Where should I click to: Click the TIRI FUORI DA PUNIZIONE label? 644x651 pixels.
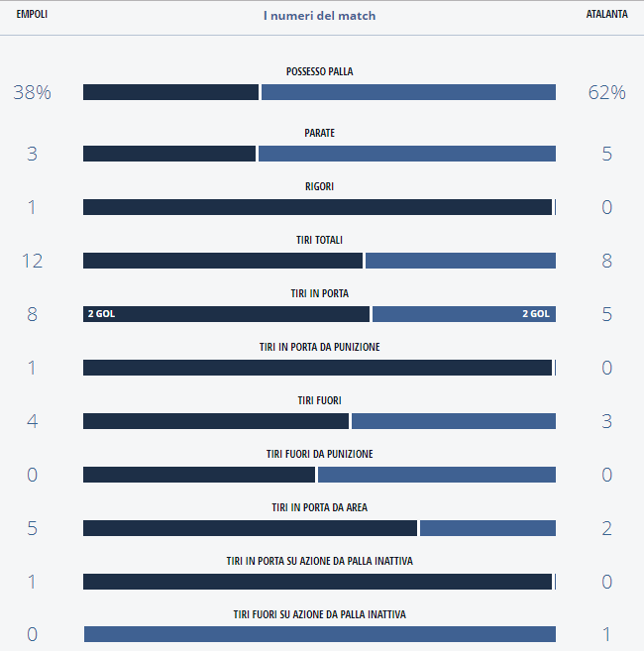319,454
